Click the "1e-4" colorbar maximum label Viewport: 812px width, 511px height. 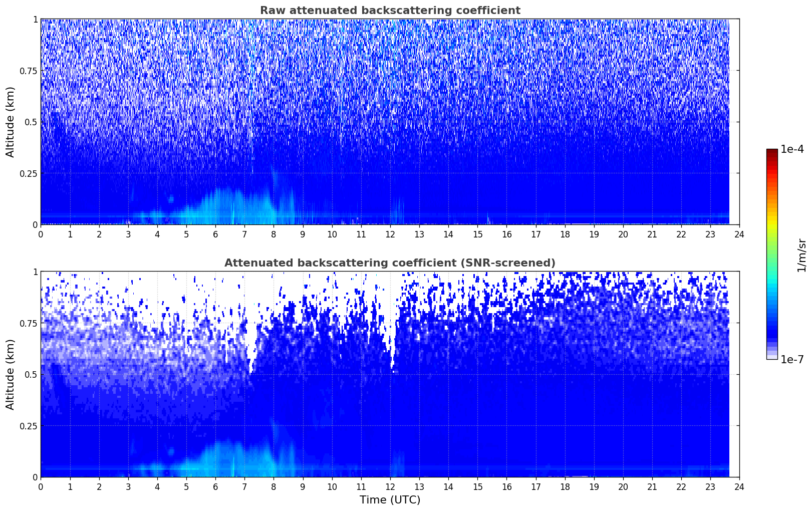click(x=792, y=149)
